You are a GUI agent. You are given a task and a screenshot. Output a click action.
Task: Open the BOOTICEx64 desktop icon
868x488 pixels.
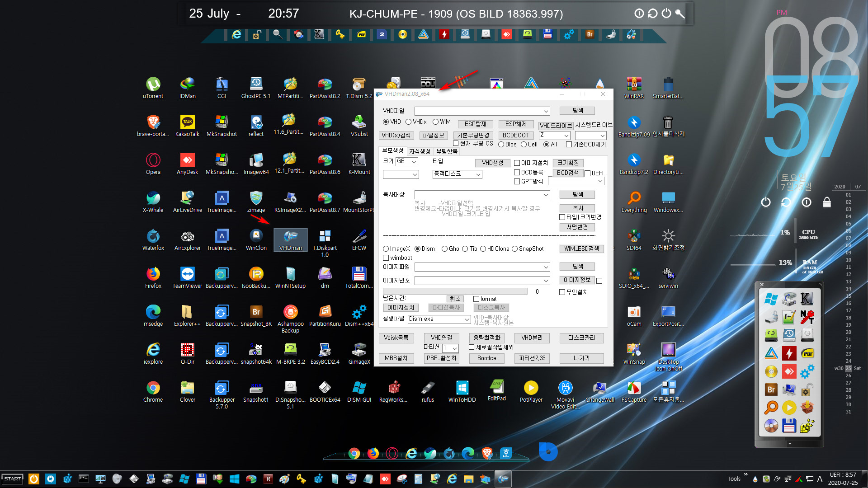click(325, 391)
